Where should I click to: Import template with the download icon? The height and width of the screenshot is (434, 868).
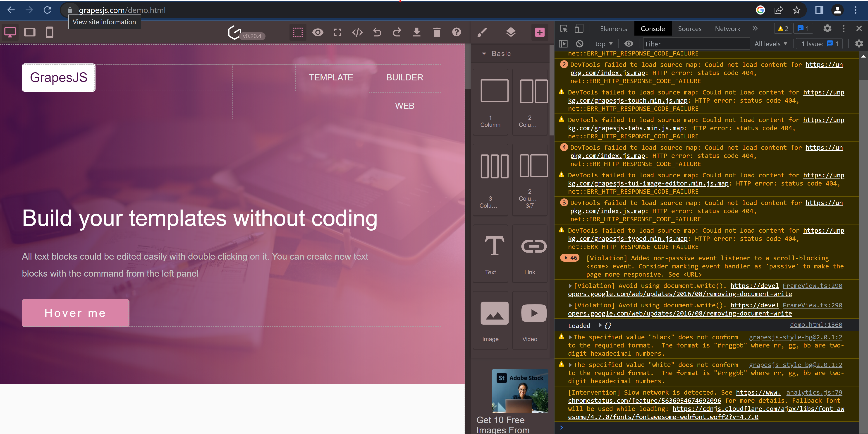(417, 32)
